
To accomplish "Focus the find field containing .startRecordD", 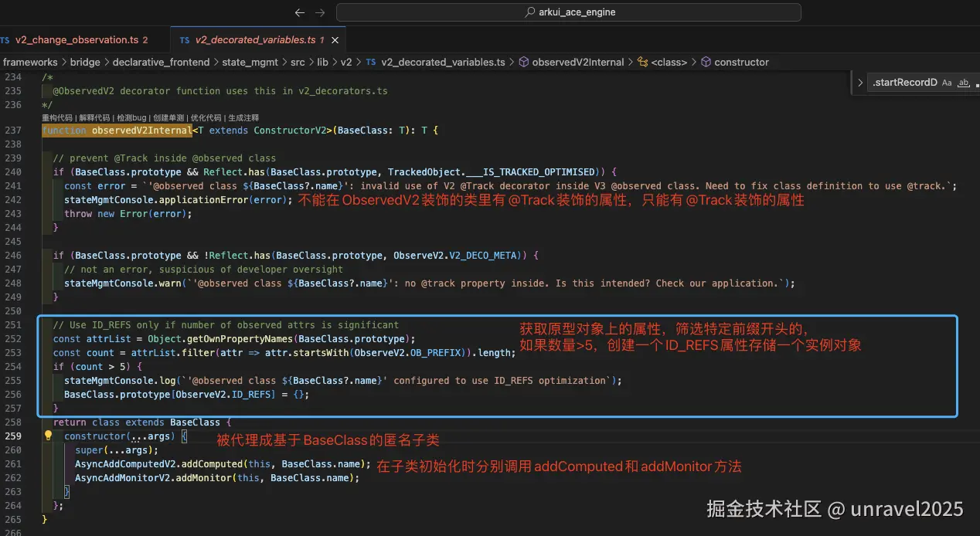I will pyautogui.click(x=904, y=82).
